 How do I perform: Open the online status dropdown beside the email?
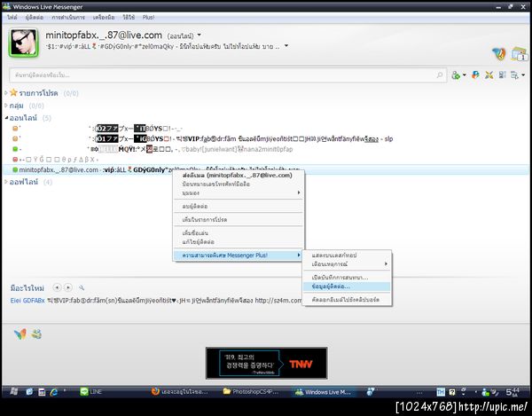pos(199,35)
